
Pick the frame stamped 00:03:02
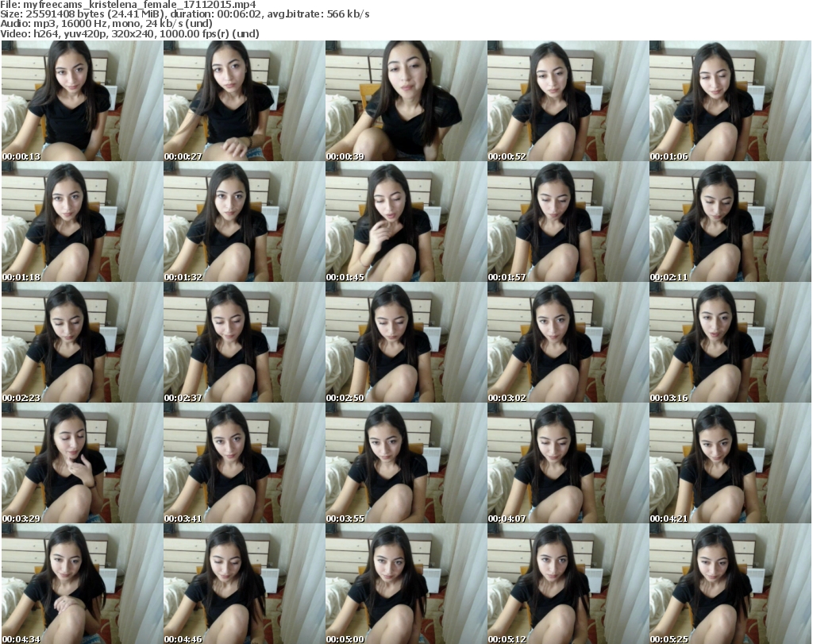pyautogui.click(x=568, y=342)
